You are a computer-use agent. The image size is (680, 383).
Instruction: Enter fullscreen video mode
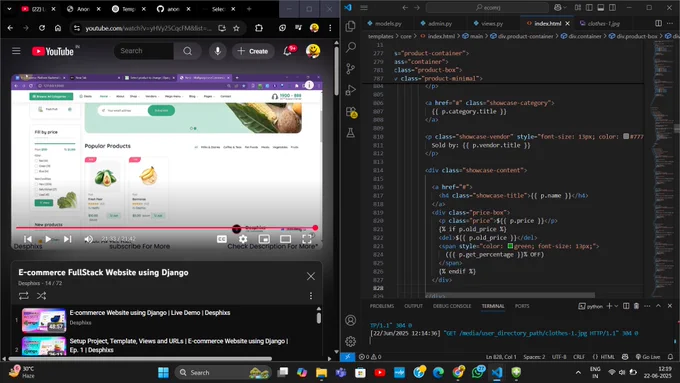pos(307,239)
